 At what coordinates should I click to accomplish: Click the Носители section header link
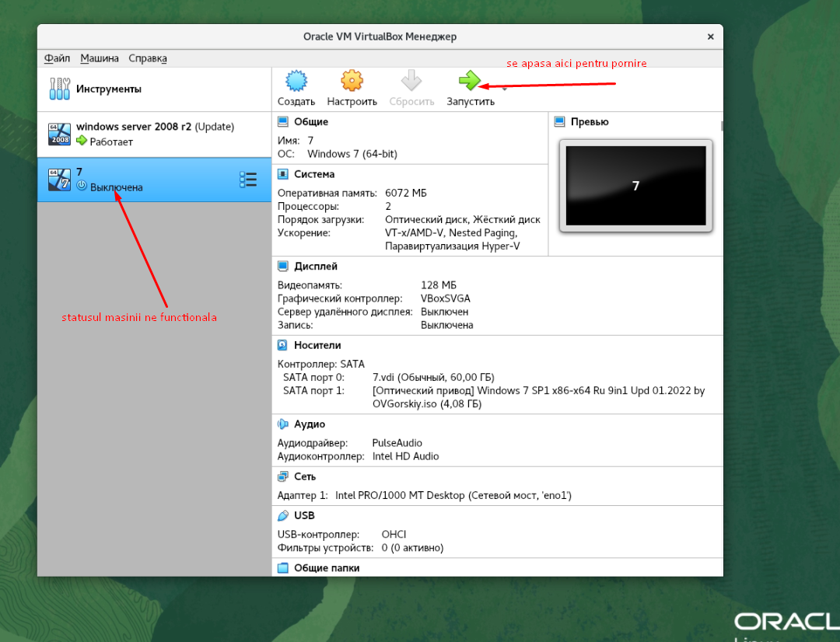click(x=317, y=345)
